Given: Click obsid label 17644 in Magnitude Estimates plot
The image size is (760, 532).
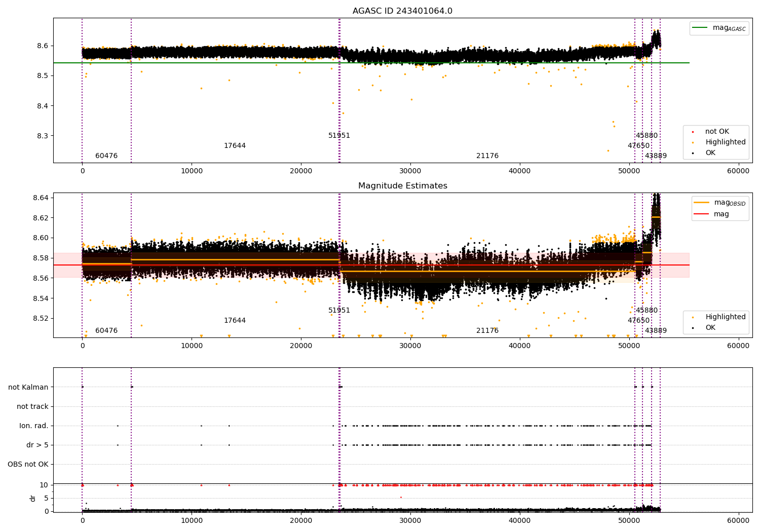Looking at the screenshot, I should point(235,321).
